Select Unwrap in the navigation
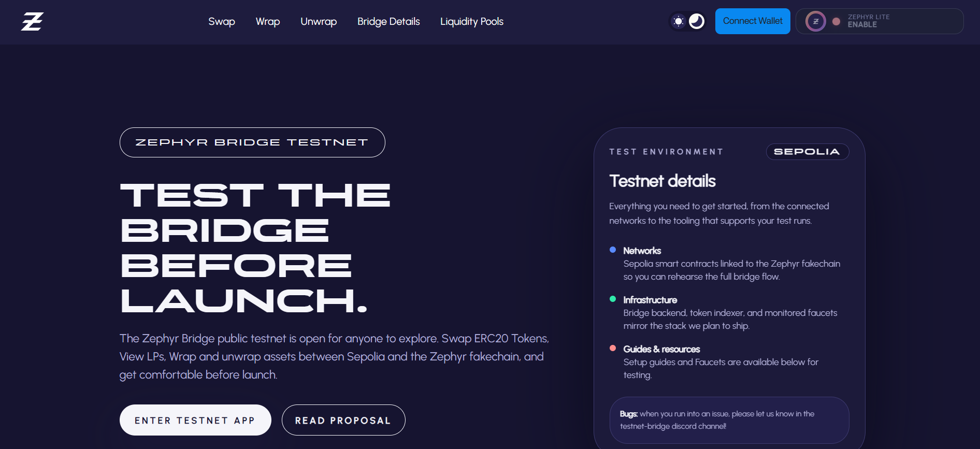The image size is (980, 449). pos(318,21)
